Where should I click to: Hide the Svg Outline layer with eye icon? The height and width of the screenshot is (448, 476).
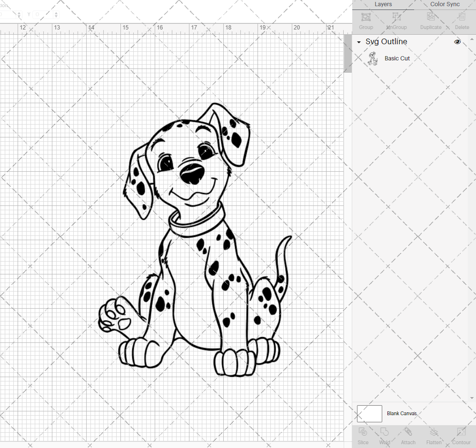(457, 42)
